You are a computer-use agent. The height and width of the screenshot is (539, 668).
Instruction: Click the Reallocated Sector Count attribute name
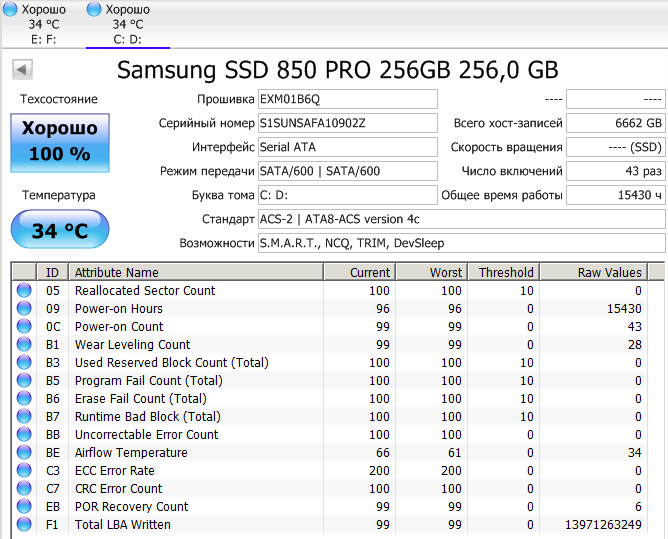point(145,291)
